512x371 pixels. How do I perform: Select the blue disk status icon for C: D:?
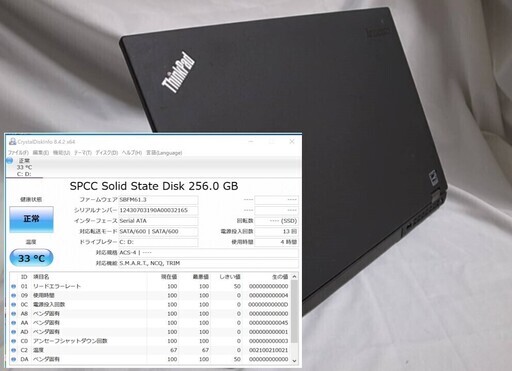pyautogui.click(x=10, y=161)
